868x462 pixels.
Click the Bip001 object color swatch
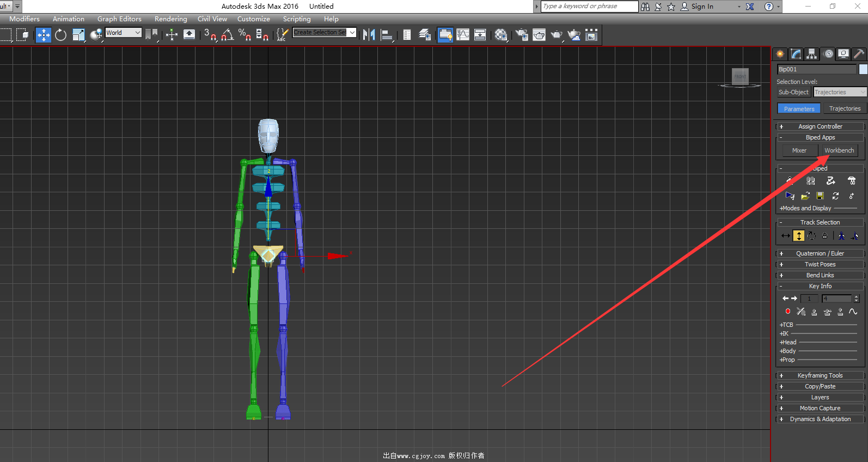[x=863, y=69]
